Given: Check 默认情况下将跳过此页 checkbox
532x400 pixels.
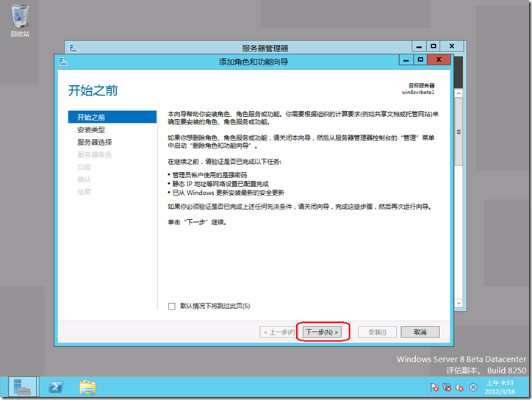Looking at the screenshot, I should click(172, 307).
